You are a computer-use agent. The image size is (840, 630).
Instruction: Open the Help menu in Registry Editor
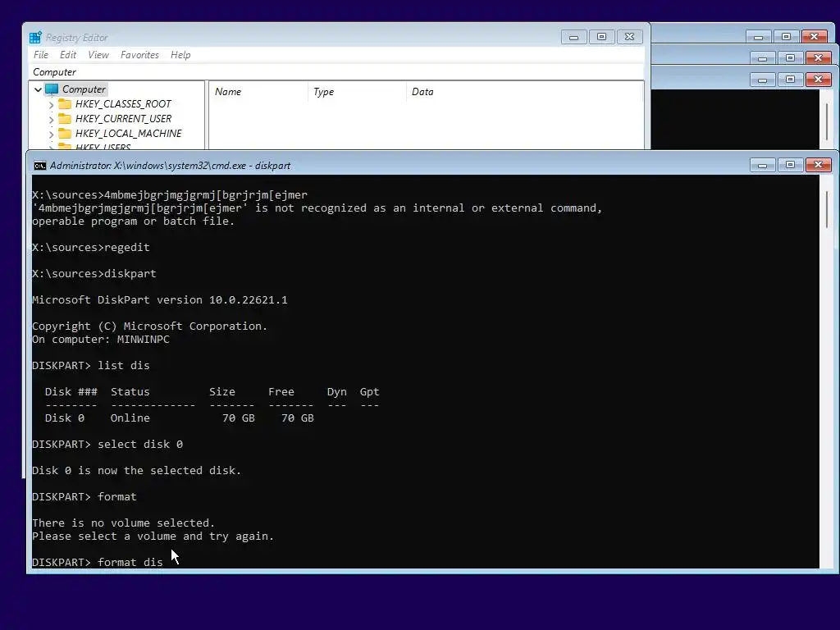tap(180, 55)
